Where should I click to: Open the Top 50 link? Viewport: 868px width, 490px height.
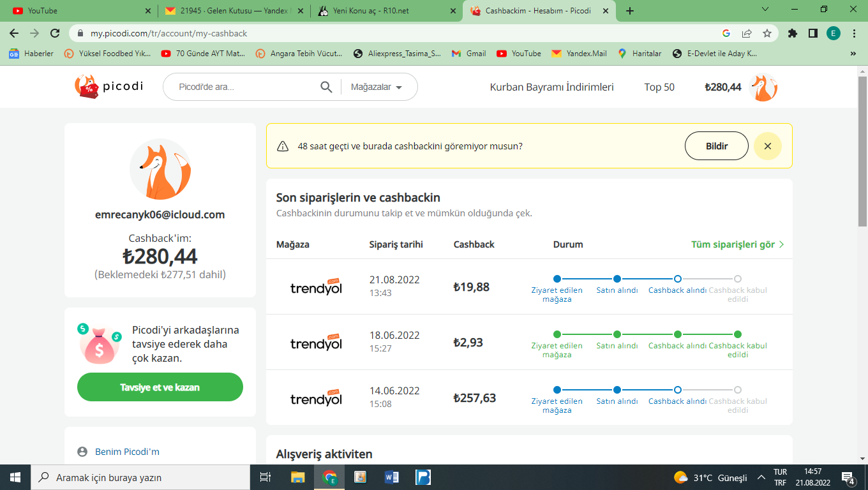coord(659,87)
